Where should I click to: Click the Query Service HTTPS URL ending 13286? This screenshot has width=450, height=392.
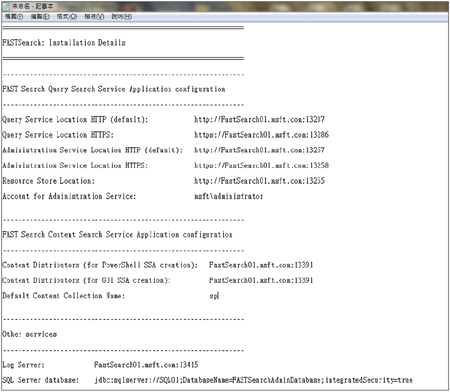pos(261,135)
